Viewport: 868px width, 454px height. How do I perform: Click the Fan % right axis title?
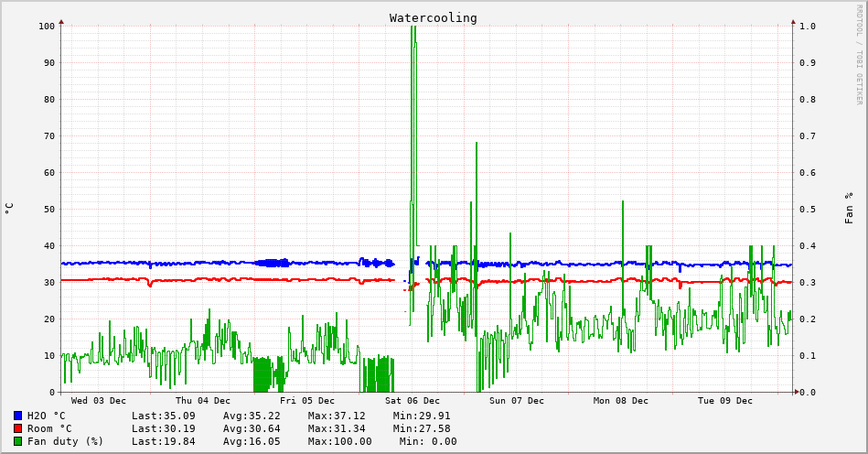[x=849, y=208]
